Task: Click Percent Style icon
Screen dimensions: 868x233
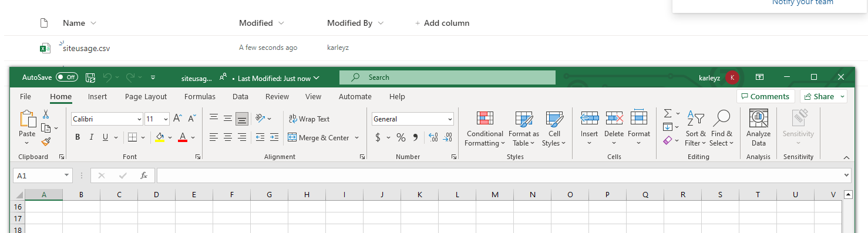Action: (x=401, y=137)
